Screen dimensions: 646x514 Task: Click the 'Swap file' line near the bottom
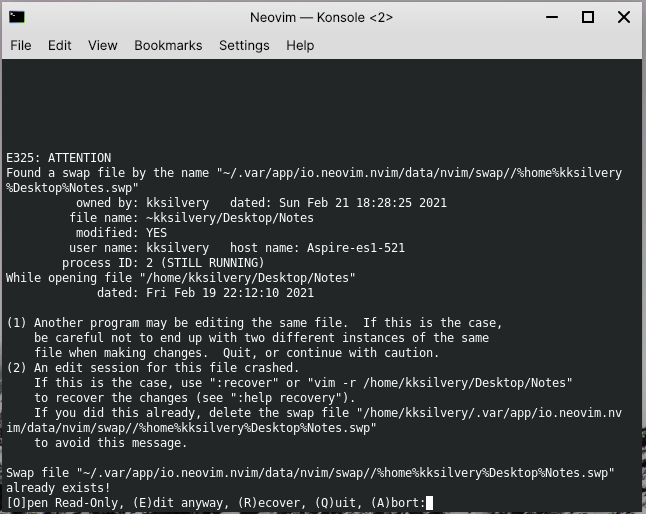coord(310,473)
